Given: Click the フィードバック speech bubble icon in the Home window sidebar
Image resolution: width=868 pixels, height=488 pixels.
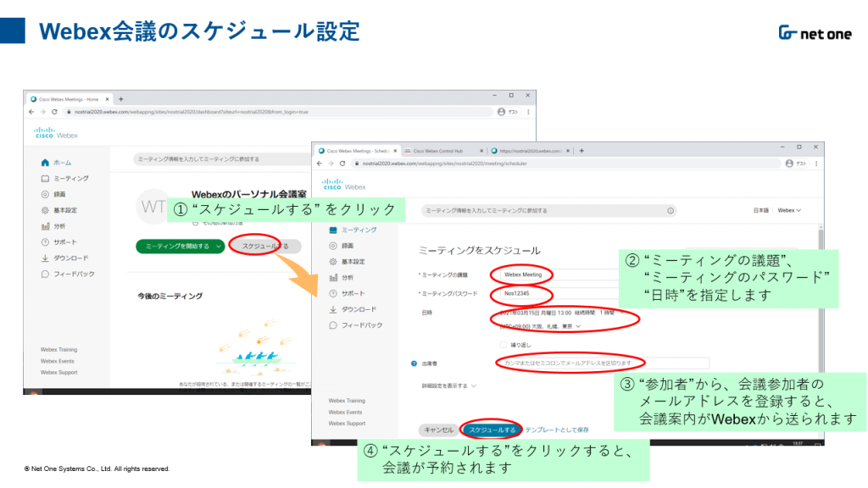Looking at the screenshot, I should (46, 274).
